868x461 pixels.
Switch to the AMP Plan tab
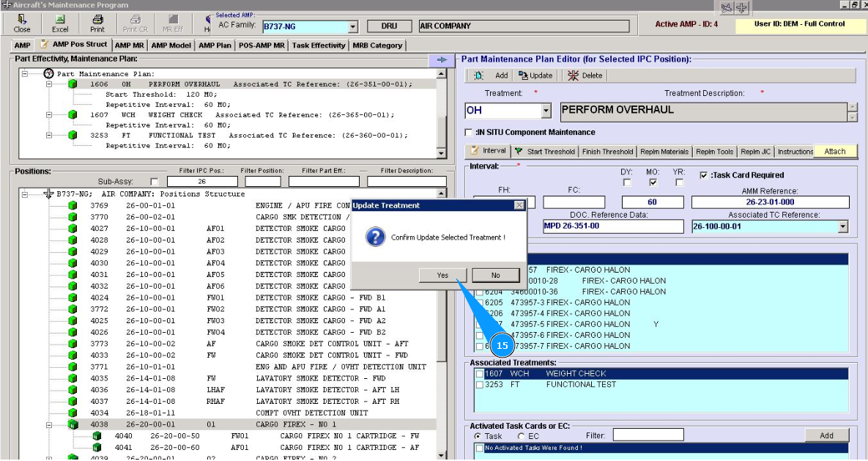coord(215,45)
